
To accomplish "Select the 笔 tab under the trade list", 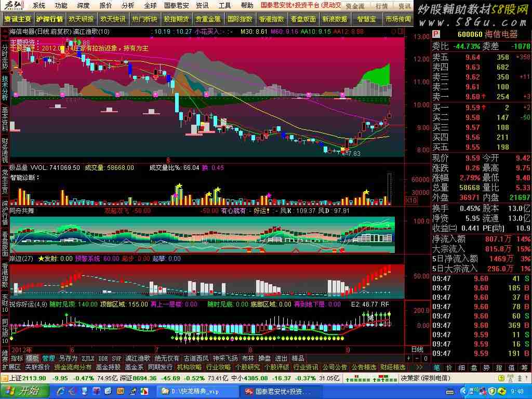I will point(436,367).
